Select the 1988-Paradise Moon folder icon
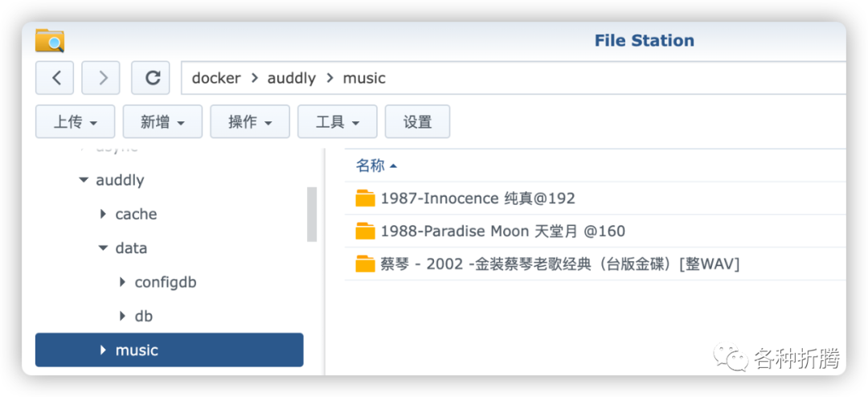Image resolution: width=868 pixels, height=397 pixels. click(366, 231)
